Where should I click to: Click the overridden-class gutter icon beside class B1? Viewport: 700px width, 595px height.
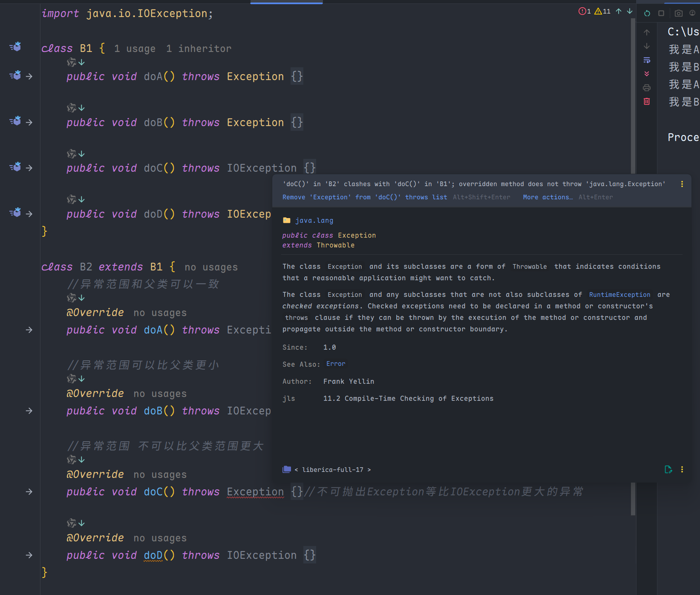[15, 47]
